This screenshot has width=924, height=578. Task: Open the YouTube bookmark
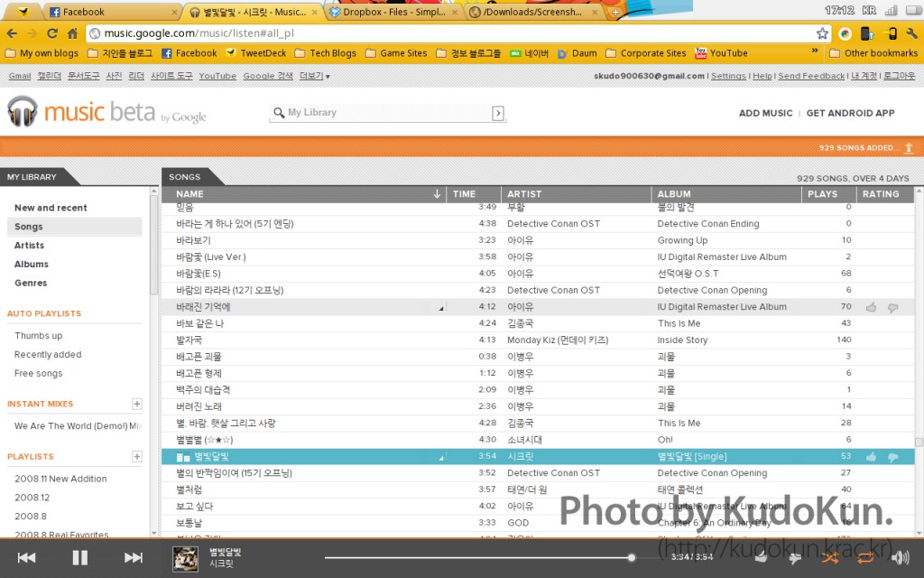[x=721, y=53]
